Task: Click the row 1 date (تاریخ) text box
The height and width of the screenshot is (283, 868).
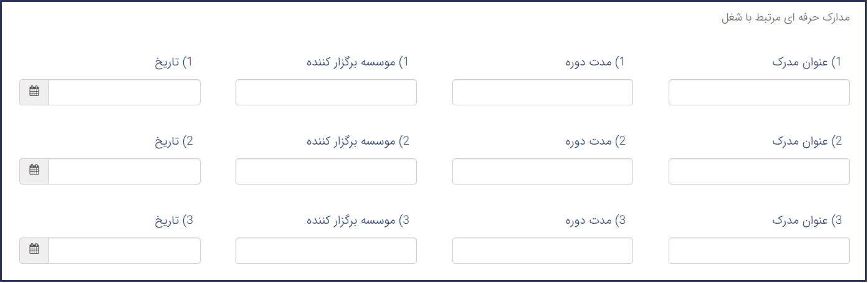Action: point(124,92)
